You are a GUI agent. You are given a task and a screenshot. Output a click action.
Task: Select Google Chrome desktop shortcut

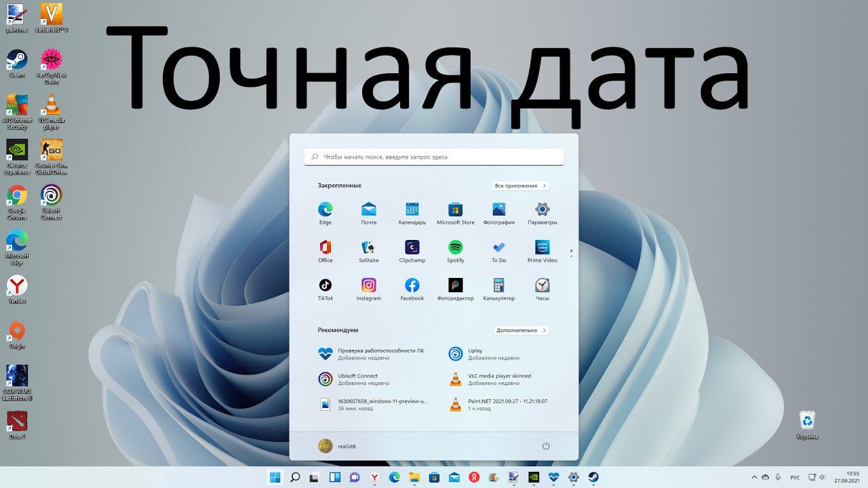17,203
